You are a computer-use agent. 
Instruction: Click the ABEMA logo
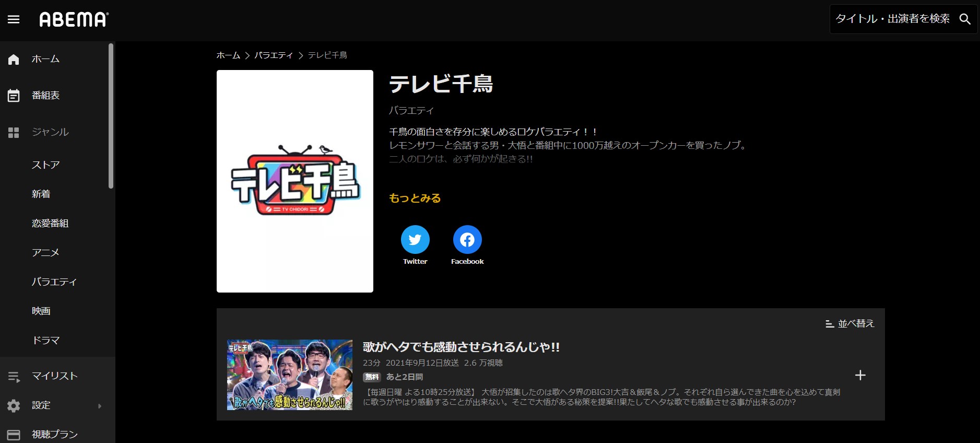click(74, 19)
